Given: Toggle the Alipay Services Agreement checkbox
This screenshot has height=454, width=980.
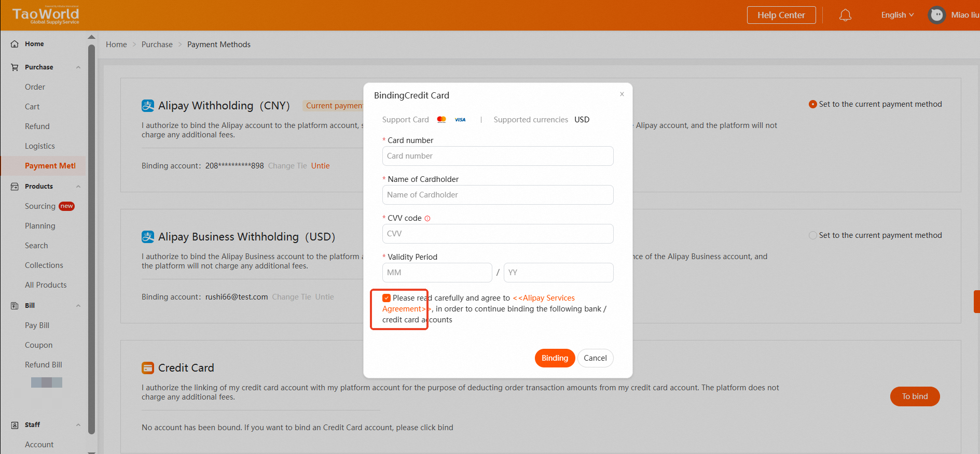Looking at the screenshot, I should coord(387,298).
